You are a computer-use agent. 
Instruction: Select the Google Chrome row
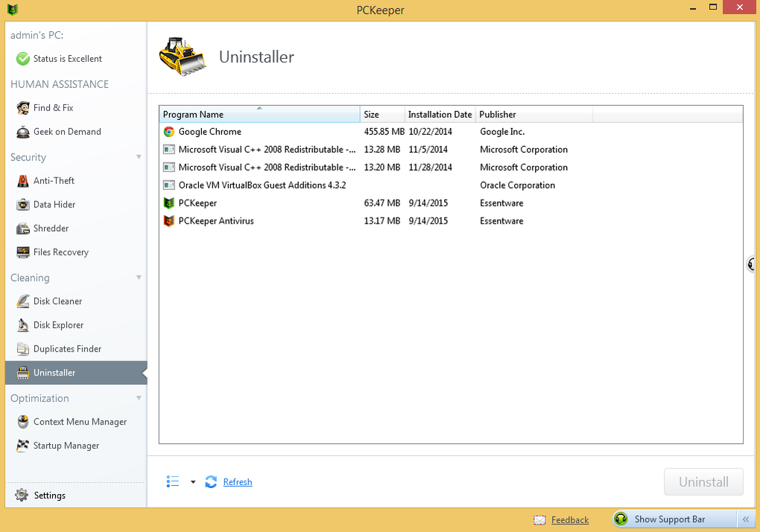pos(451,132)
